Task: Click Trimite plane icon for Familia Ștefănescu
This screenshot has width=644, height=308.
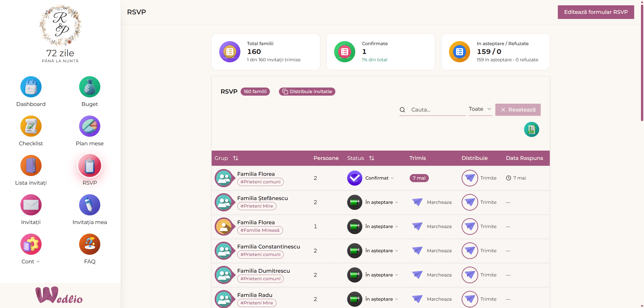Action: click(470, 202)
